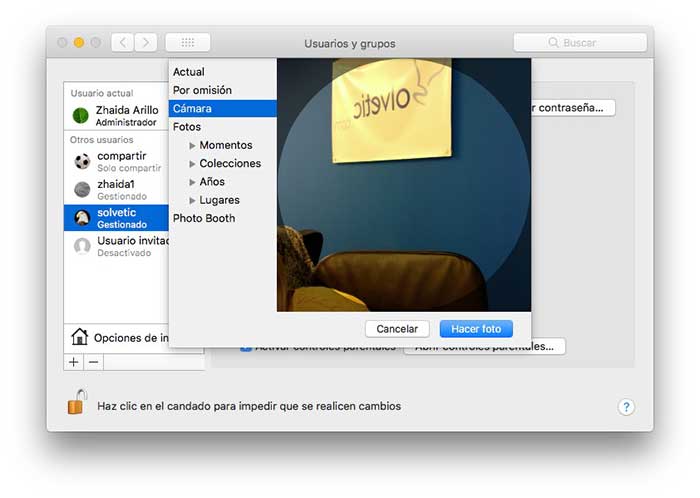Image resolution: width=700 pixels, height=498 pixels.
Task: Click the guest user silhouette icon
Action: [x=82, y=246]
